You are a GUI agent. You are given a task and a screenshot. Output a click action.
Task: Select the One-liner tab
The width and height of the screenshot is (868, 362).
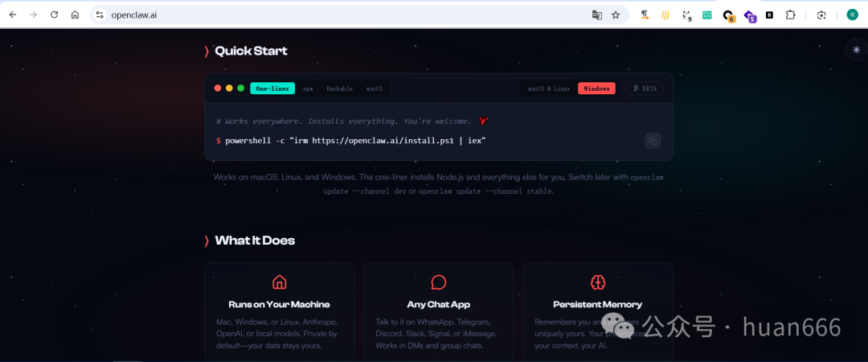[x=272, y=88]
